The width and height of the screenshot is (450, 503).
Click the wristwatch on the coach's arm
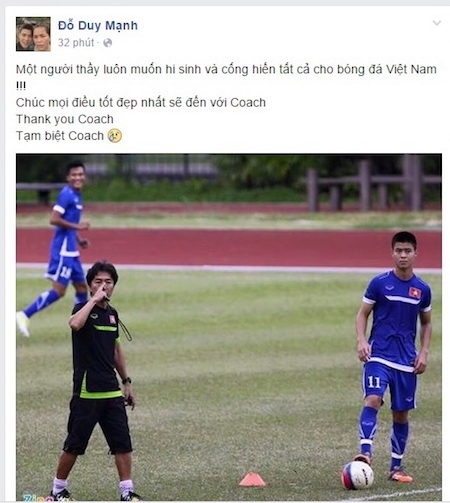126,381
